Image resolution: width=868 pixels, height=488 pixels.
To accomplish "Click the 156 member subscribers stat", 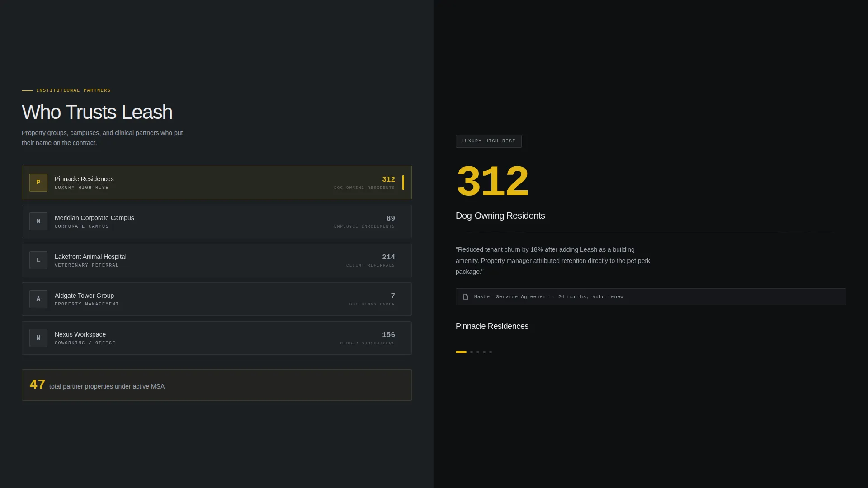I will tap(368, 338).
